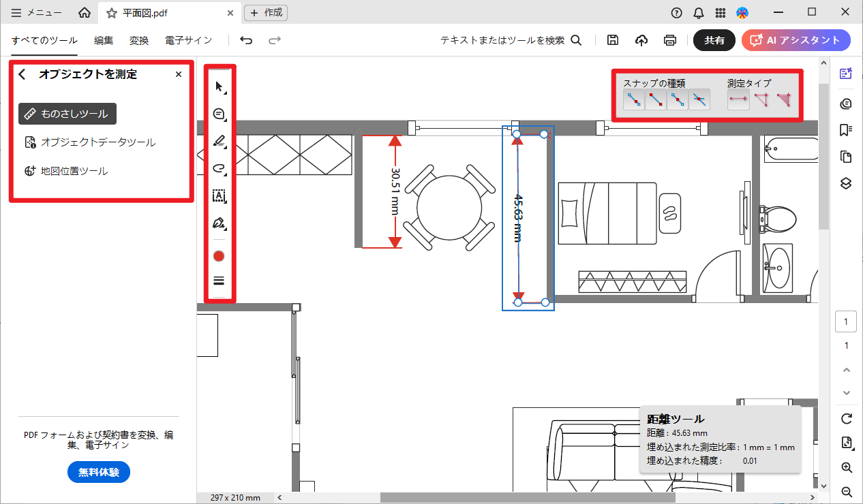Select the text box AI tool

(x=219, y=195)
